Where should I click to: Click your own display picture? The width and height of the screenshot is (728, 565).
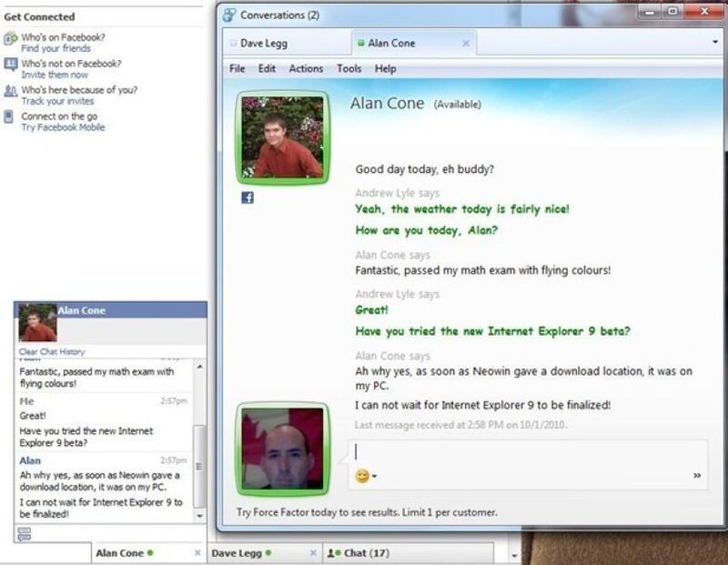coord(283,449)
